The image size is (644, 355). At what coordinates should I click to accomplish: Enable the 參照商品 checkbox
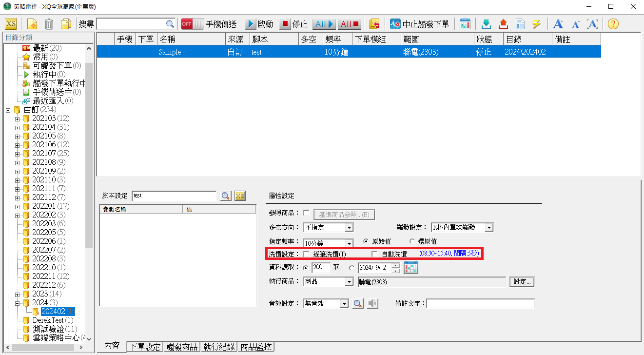click(306, 213)
